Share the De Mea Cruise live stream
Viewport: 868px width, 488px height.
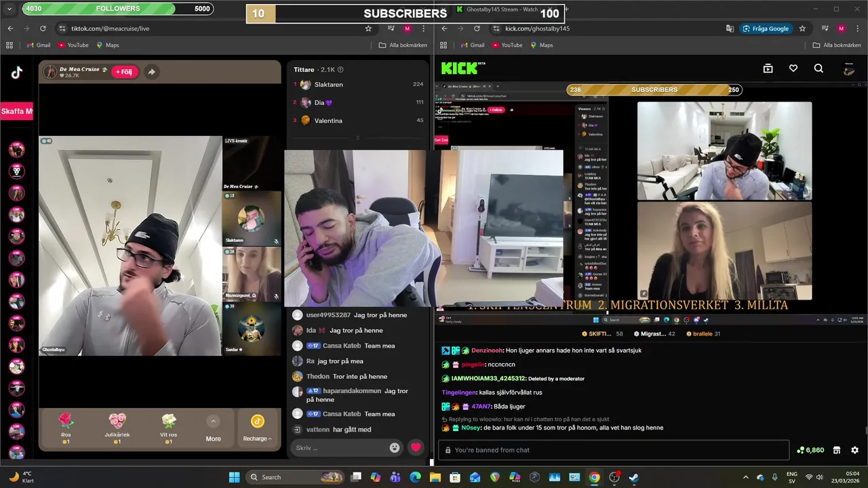click(x=151, y=72)
